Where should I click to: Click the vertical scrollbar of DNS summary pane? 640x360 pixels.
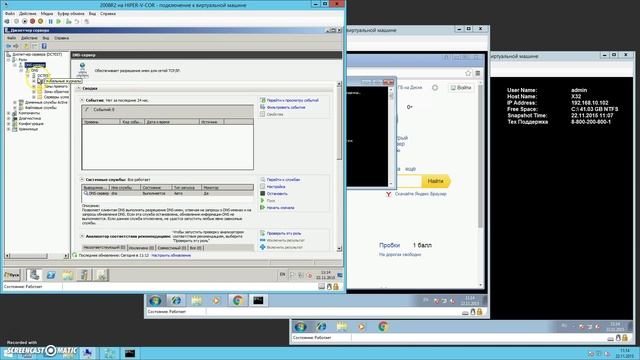coord(339,166)
